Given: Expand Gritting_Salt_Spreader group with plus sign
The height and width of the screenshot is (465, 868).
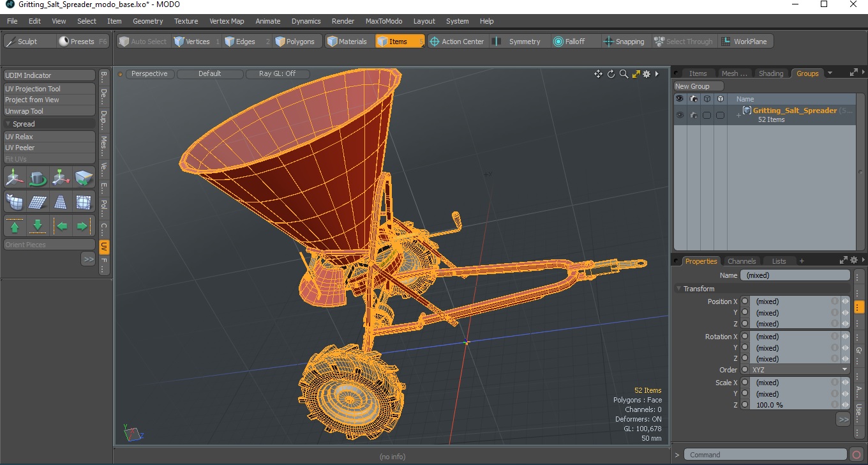Looking at the screenshot, I should click(738, 115).
